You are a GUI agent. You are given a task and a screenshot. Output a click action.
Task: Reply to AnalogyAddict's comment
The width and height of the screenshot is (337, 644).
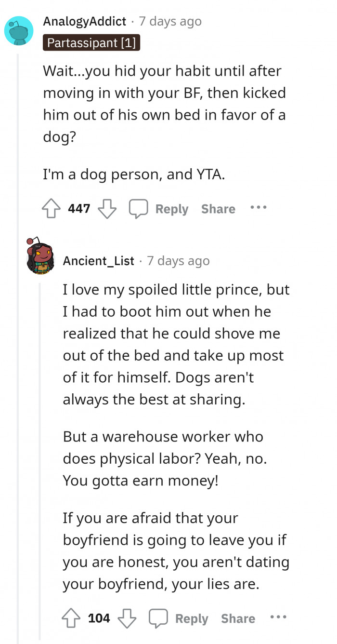point(171,209)
